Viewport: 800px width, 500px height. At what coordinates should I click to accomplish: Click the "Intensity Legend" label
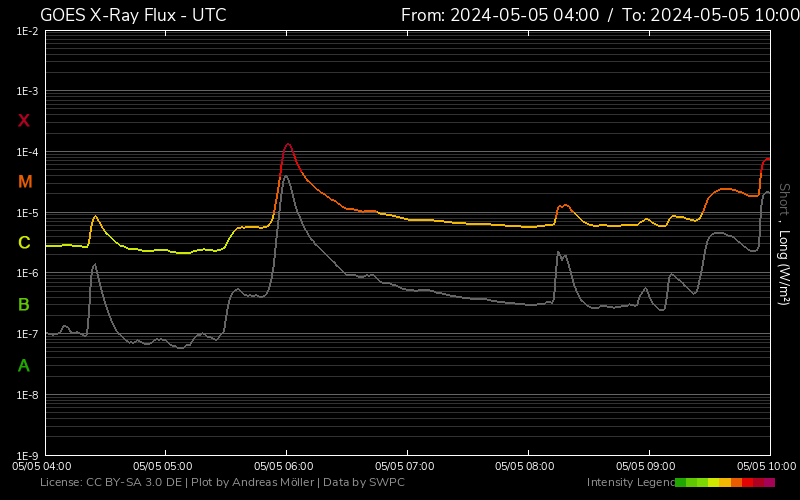tap(631, 482)
